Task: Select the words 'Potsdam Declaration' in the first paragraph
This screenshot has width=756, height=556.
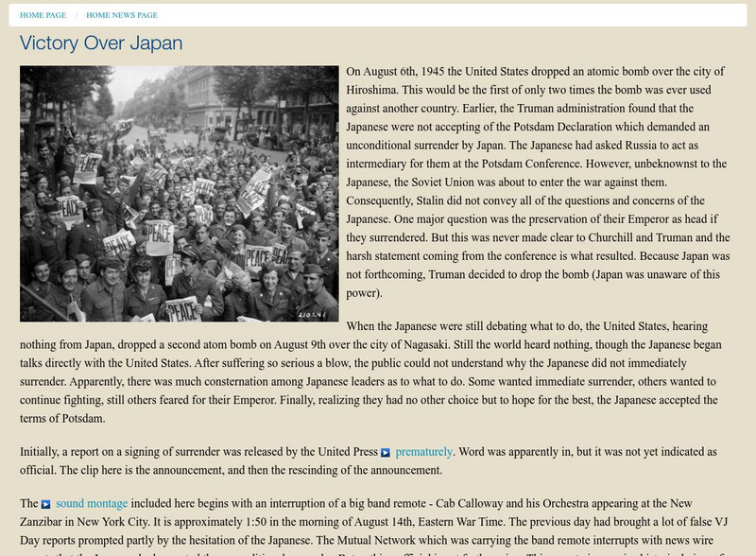Action: (x=560, y=127)
